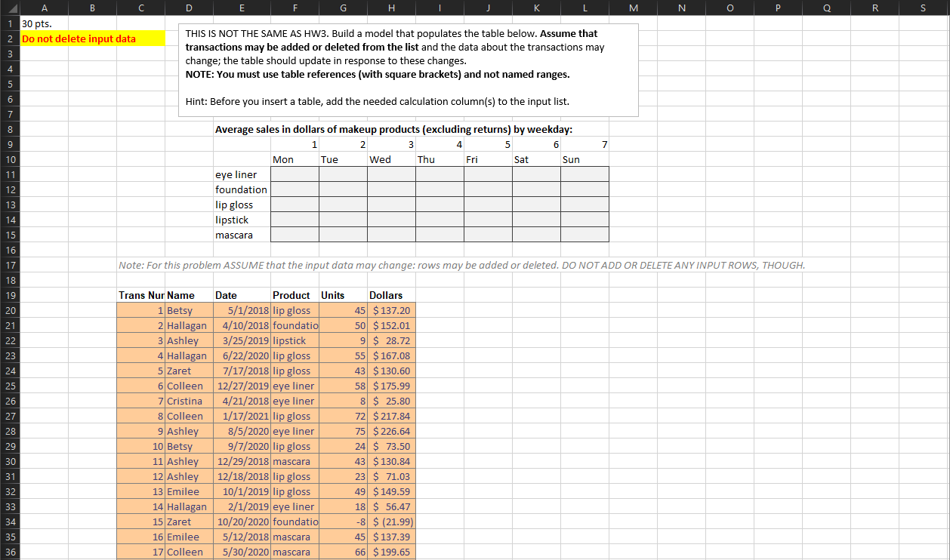950x560 pixels.
Task: Click the 'foundation' row label in summary table
Action: point(242,189)
